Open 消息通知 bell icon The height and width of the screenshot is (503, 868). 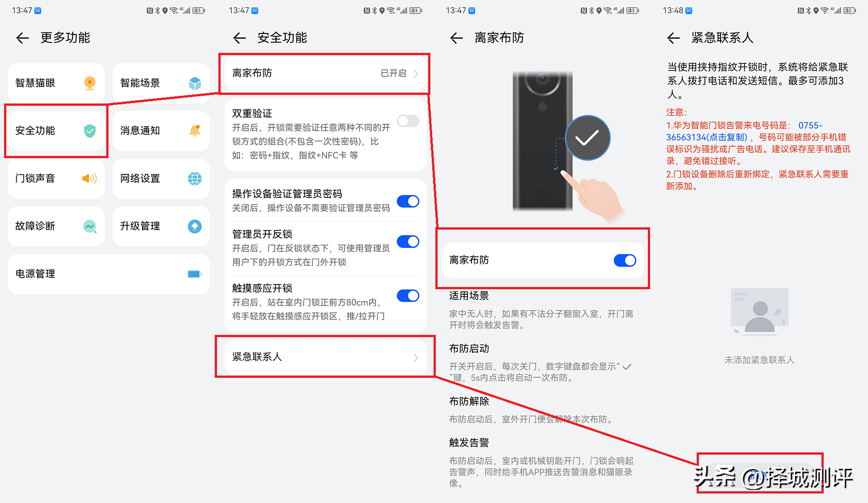pyautogui.click(x=195, y=131)
